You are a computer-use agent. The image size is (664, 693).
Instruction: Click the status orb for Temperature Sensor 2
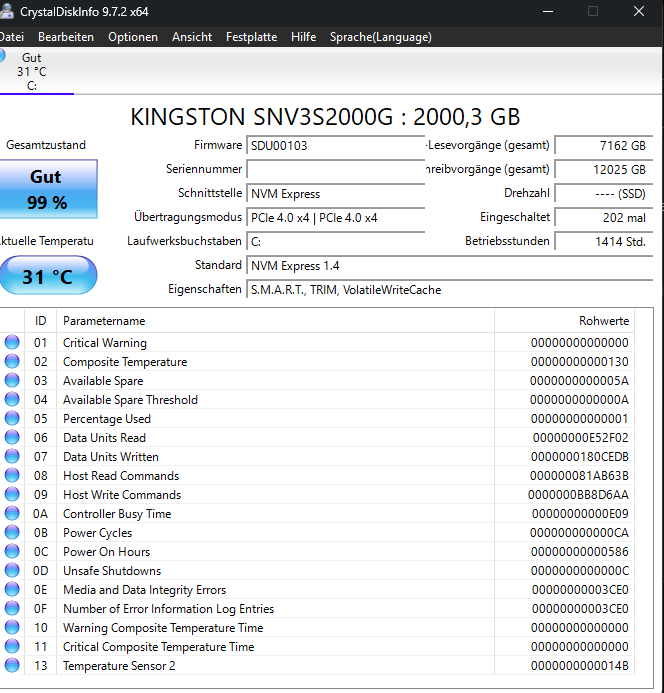click(x=12, y=665)
